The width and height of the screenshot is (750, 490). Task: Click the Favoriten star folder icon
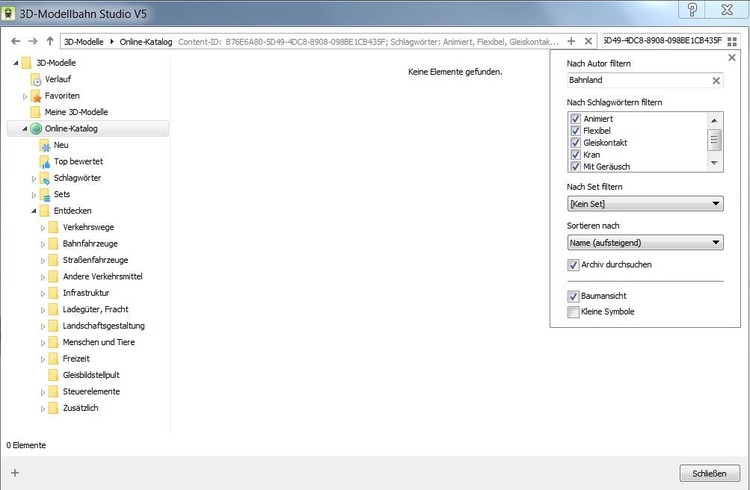click(35, 96)
